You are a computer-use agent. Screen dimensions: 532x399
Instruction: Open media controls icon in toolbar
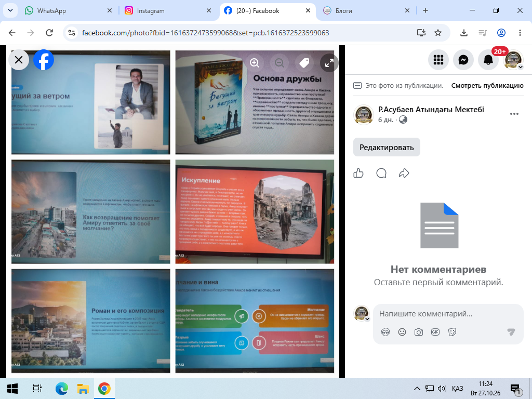[483, 33]
